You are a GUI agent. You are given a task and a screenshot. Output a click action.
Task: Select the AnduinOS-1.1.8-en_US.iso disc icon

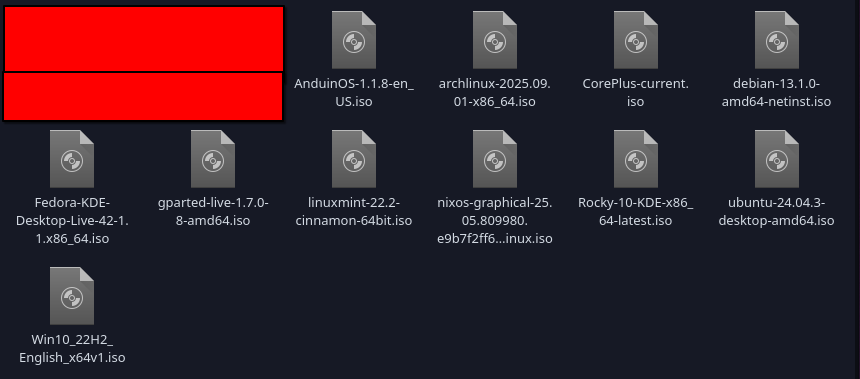354,40
